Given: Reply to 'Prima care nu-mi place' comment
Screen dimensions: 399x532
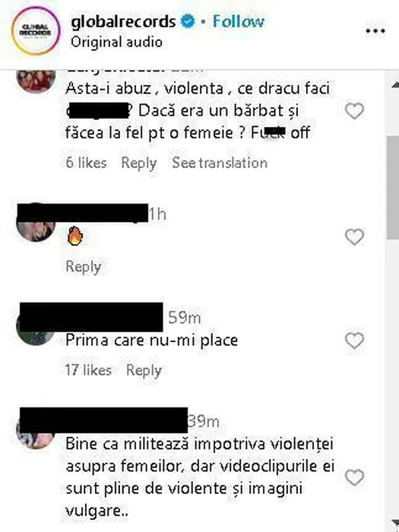Looking at the screenshot, I should 144,371.
